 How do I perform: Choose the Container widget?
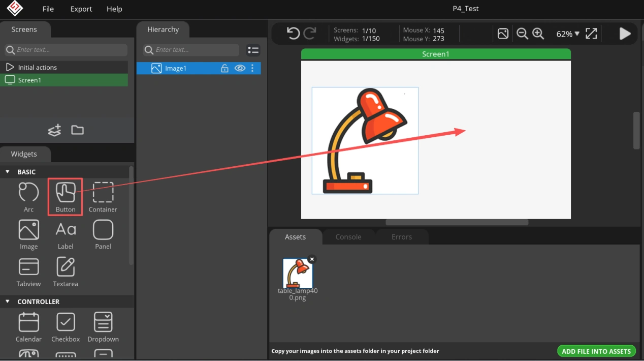click(x=103, y=193)
